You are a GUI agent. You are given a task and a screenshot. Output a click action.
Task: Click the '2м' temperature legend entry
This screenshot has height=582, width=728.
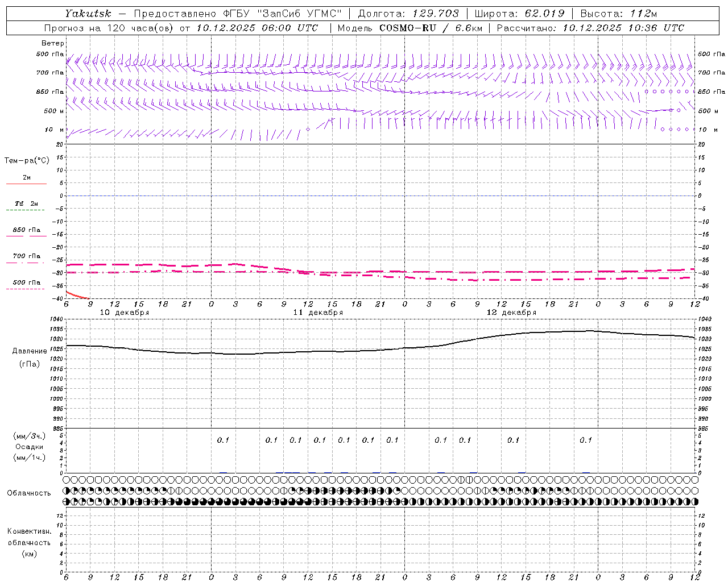coord(27,178)
